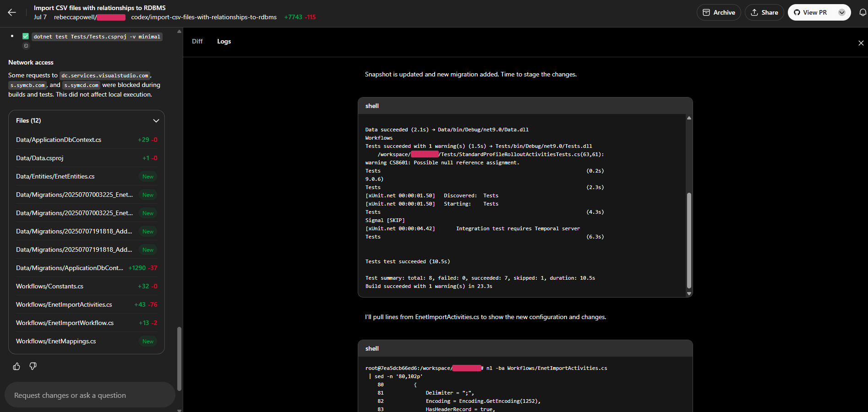Give the response a thumbs down
This screenshot has width=868, height=412.
[33, 366]
